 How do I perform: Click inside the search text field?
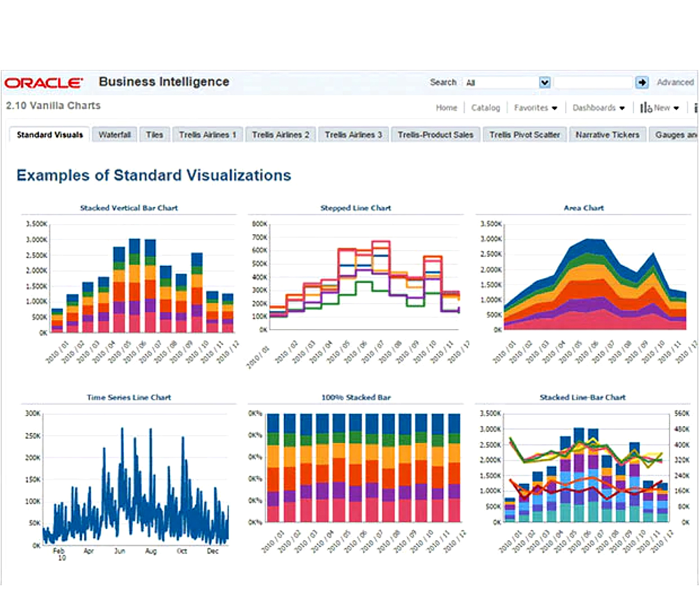coord(593,82)
